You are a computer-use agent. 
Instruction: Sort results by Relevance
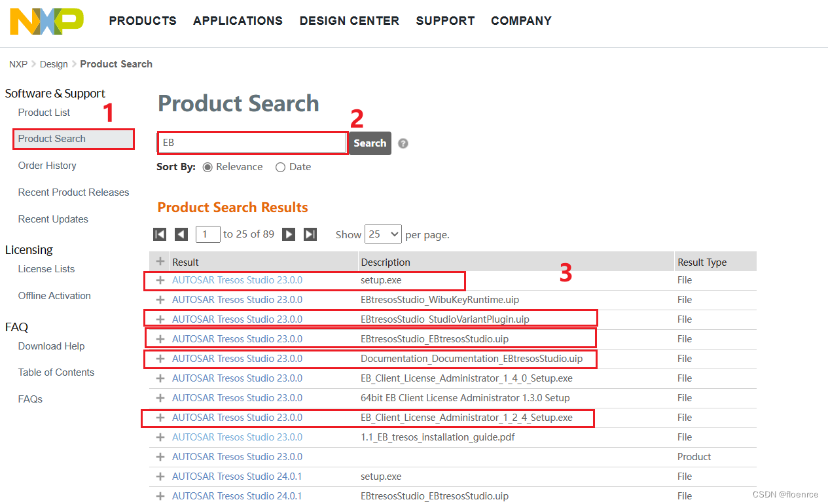click(x=207, y=167)
